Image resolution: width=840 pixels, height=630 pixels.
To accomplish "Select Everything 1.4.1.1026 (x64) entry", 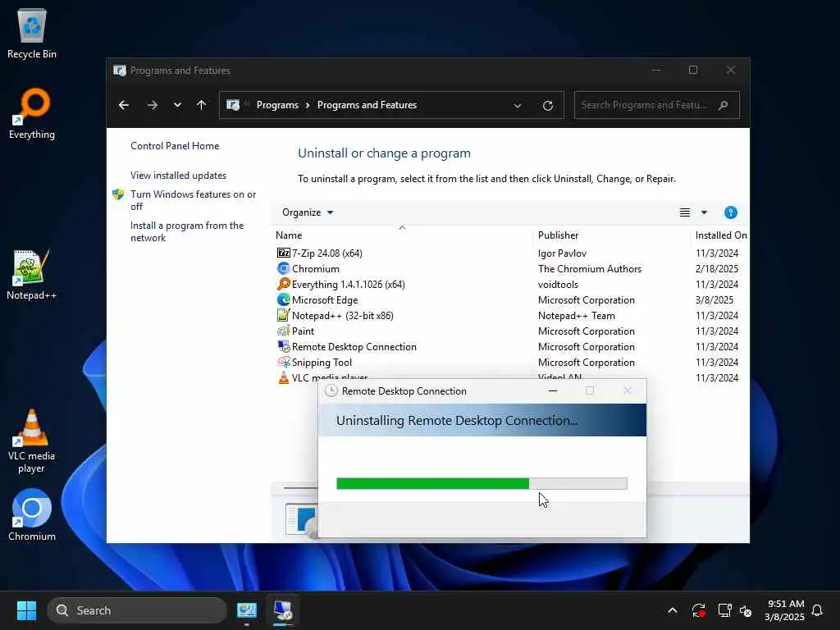I will tap(348, 285).
